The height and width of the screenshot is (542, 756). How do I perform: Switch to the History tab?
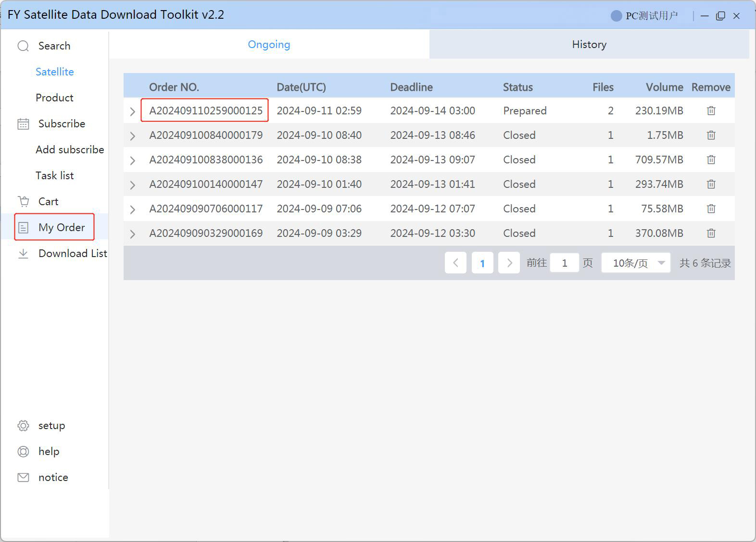pyautogui.click(x=589, y=45)
